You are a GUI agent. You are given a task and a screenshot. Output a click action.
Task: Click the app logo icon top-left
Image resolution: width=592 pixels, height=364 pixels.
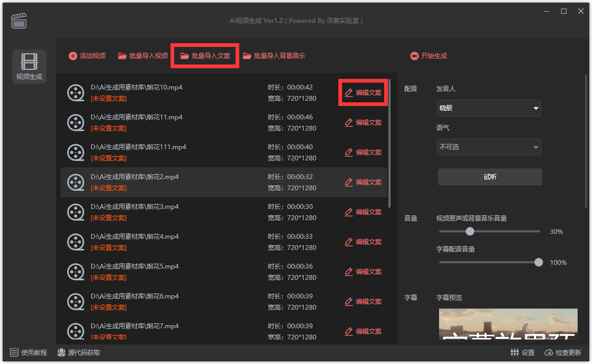pyautogui.click(x=19, y=20)
